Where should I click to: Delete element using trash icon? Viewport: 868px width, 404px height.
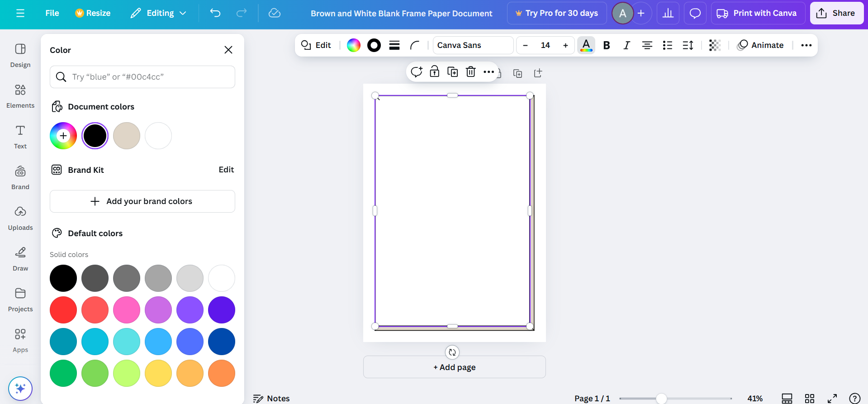coord(470,72)
